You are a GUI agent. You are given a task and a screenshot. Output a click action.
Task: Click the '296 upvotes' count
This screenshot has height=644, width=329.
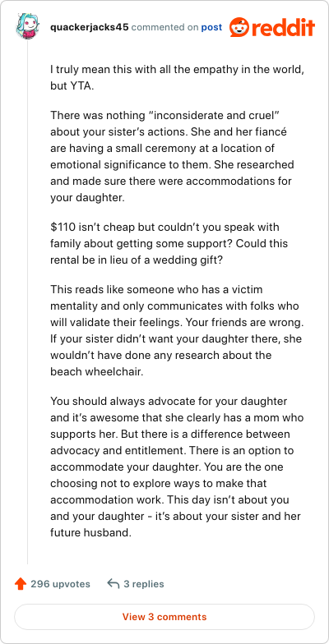point(60,583)
